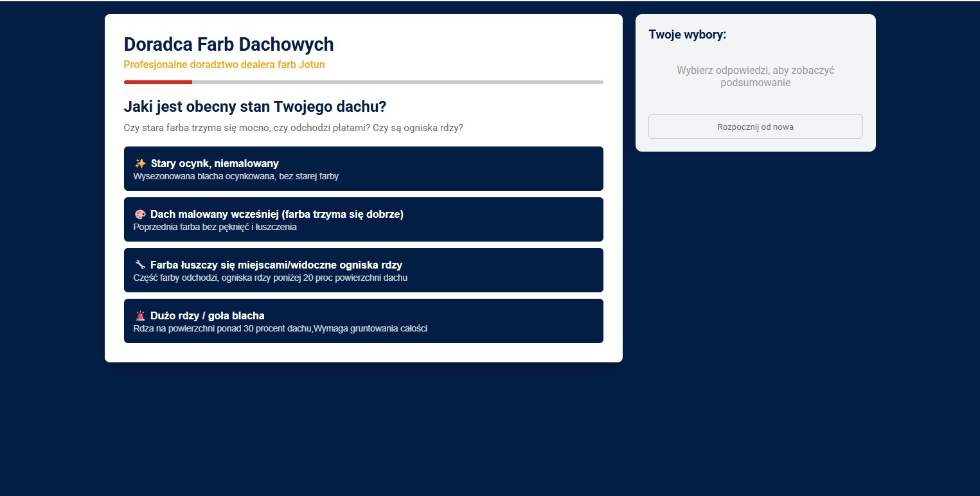
Task: Pick the 'Dużo rdzy / goła blacha' option
Action: (363, 321)
